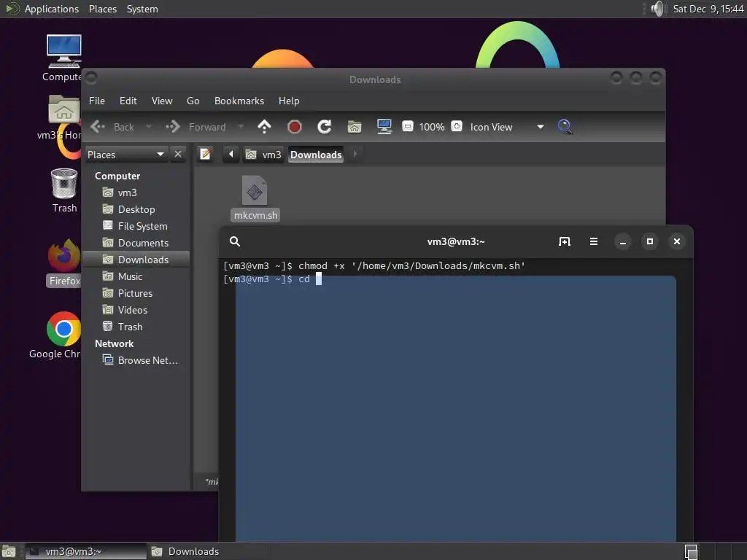Open the Edit menu

128,101
